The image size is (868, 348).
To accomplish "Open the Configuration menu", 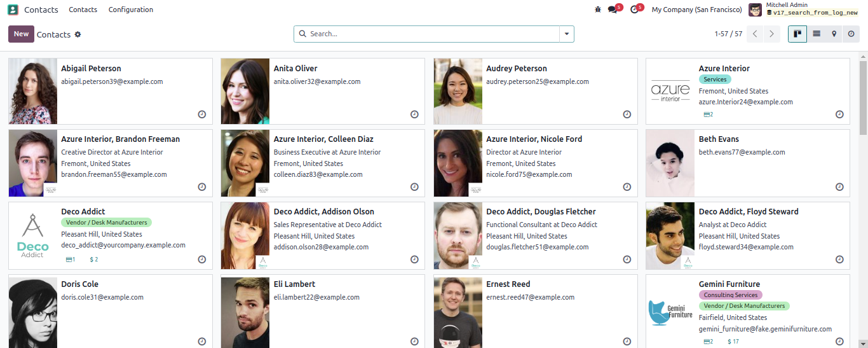I will pyautogui.click(x=131, y=10).
